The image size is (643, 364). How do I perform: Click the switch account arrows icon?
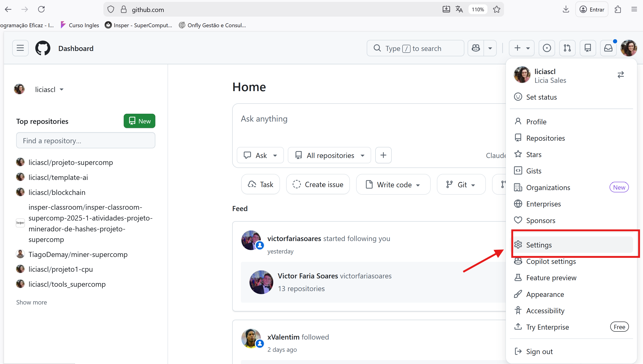(x=620, y=75)
